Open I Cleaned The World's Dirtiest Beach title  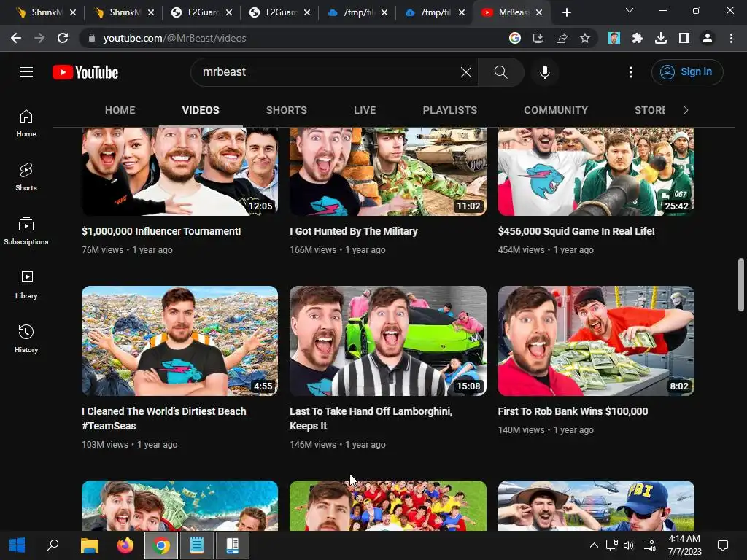coord(164,418)
